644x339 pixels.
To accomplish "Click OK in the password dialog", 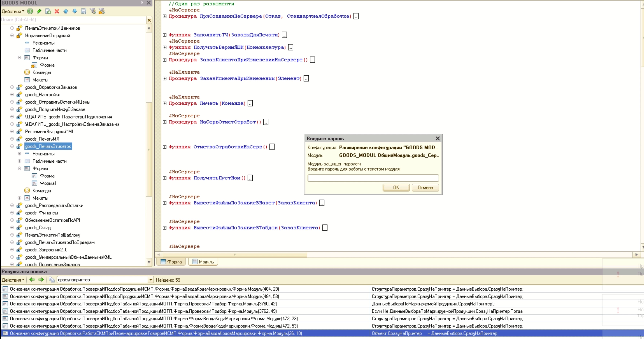I will 396,187.
